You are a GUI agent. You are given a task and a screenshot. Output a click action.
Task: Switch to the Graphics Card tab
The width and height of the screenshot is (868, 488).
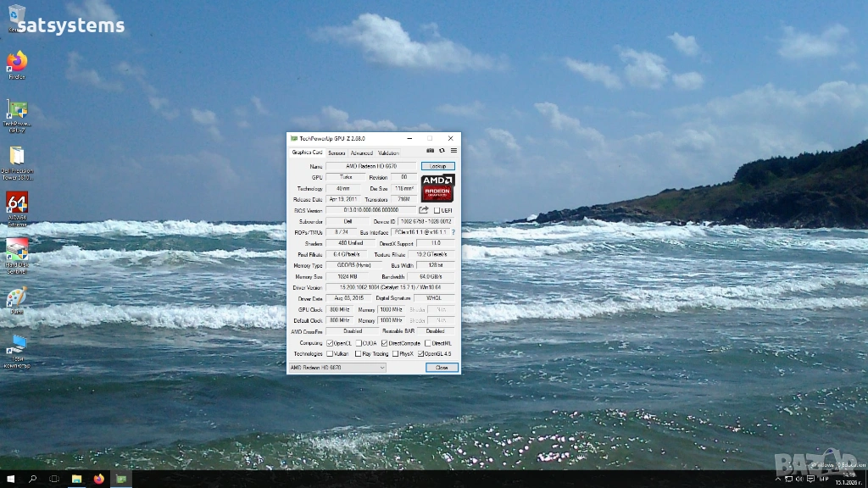click(x=307, y=152)
